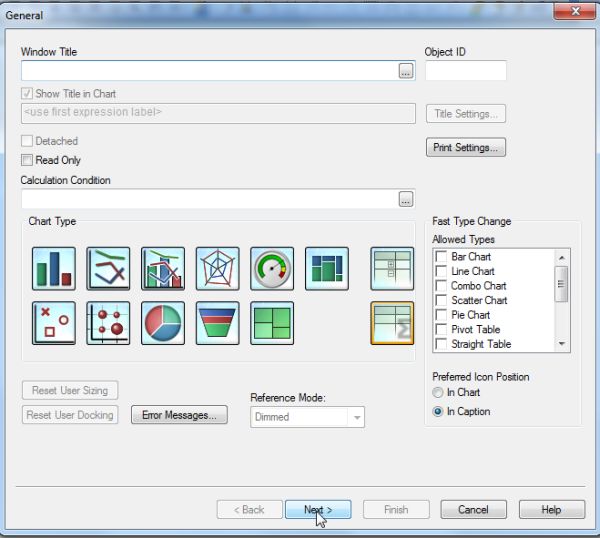Cancel the chart dialog
The width and height of the screenshot is (600, 538).
(473, 510)
